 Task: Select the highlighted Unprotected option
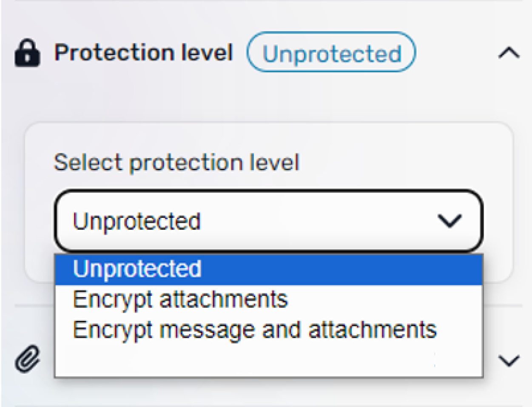137,268
